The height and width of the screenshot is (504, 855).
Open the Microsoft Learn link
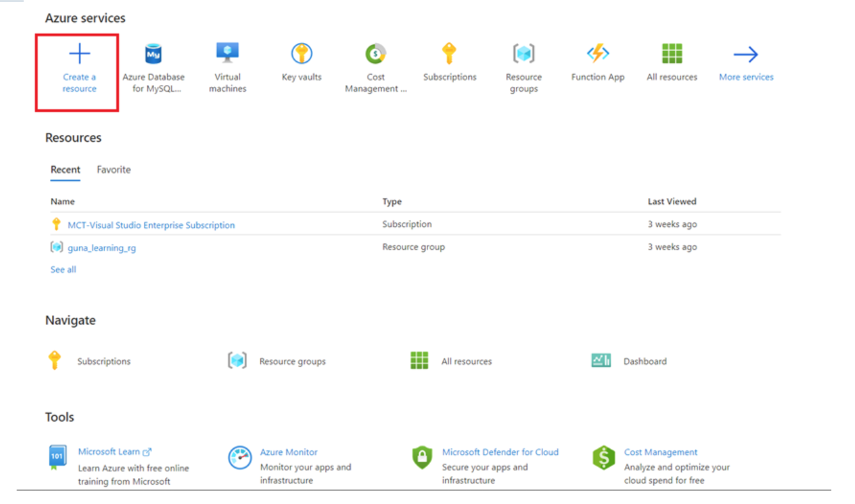click(x=114, y=452)
